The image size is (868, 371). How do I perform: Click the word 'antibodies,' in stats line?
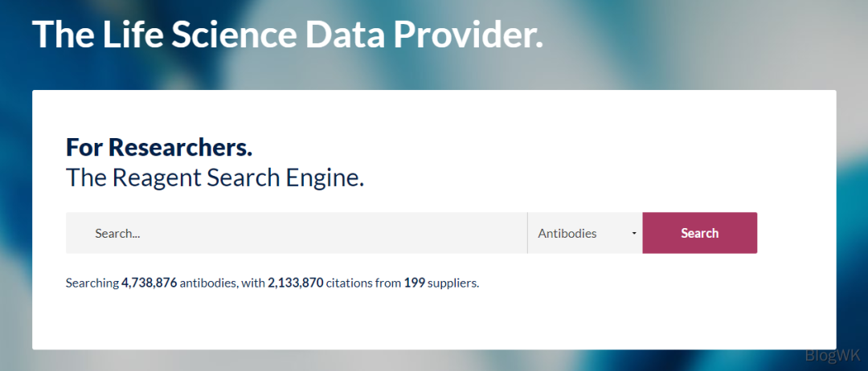point(209,283)
